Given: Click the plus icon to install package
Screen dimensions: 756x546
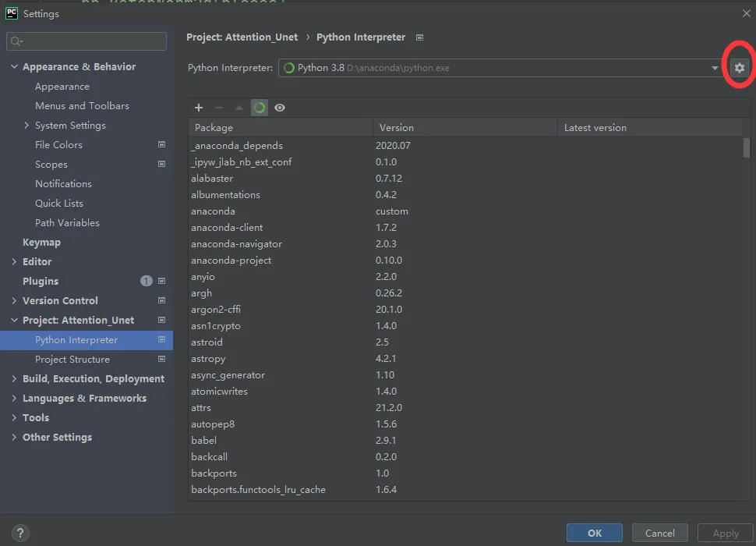Looking at the screenshot, I should pos(199,108).
